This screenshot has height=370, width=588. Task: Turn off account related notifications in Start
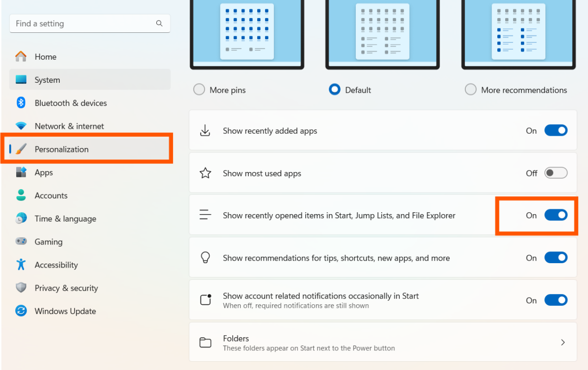tap(556, 300)
